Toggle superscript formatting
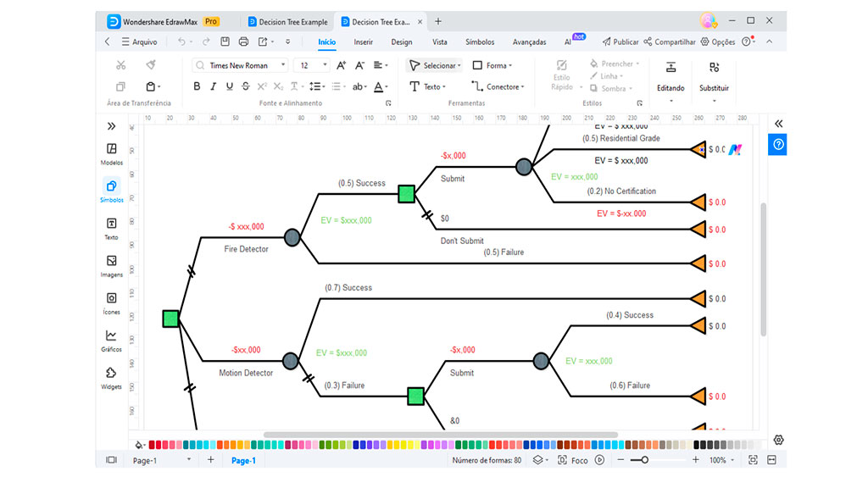Viewport: 868px width, 488px height. (x=262, y=86)
